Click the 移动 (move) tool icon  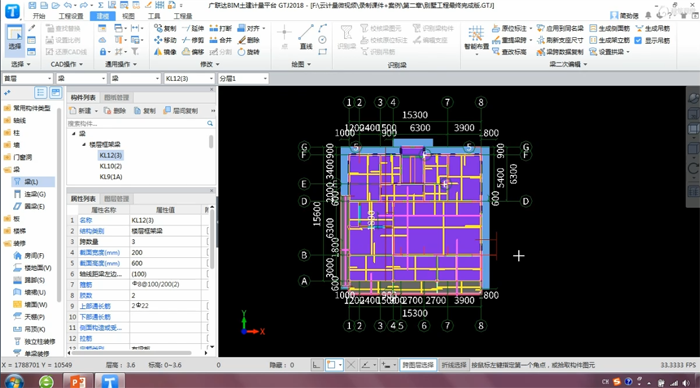click(158, 40)
